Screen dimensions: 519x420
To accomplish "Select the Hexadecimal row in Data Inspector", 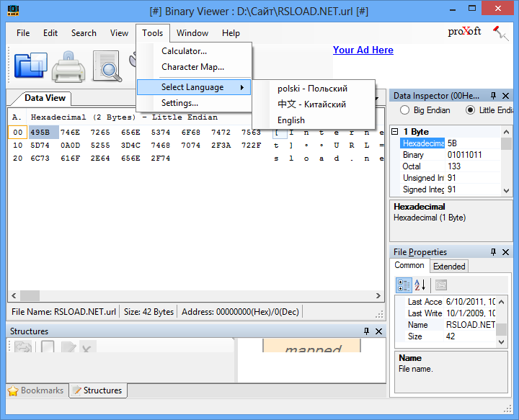I will [x=450, y=143].
